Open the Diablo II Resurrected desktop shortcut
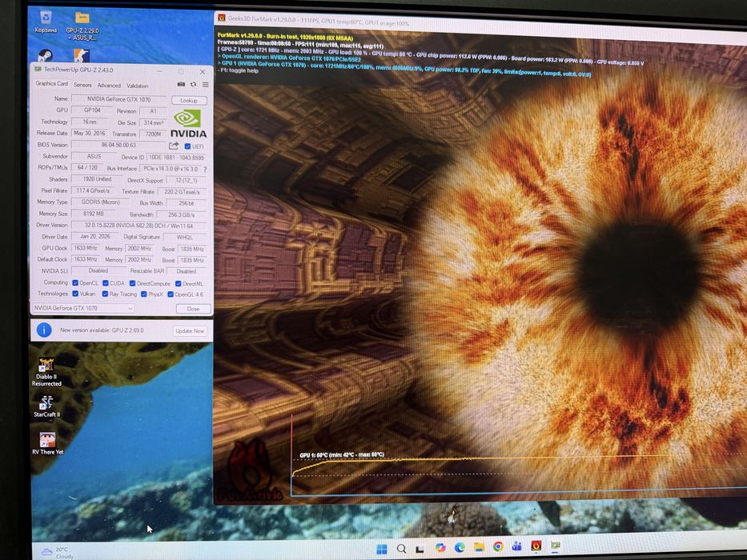 [46, 371]
